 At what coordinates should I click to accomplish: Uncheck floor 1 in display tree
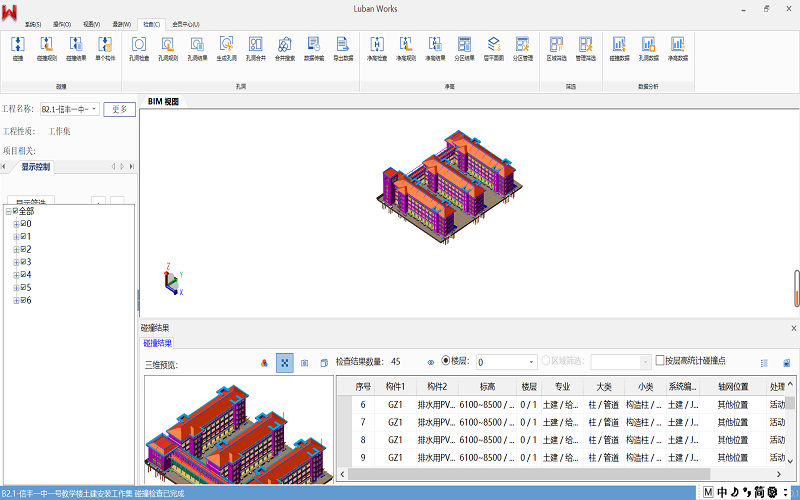[23, 236]
